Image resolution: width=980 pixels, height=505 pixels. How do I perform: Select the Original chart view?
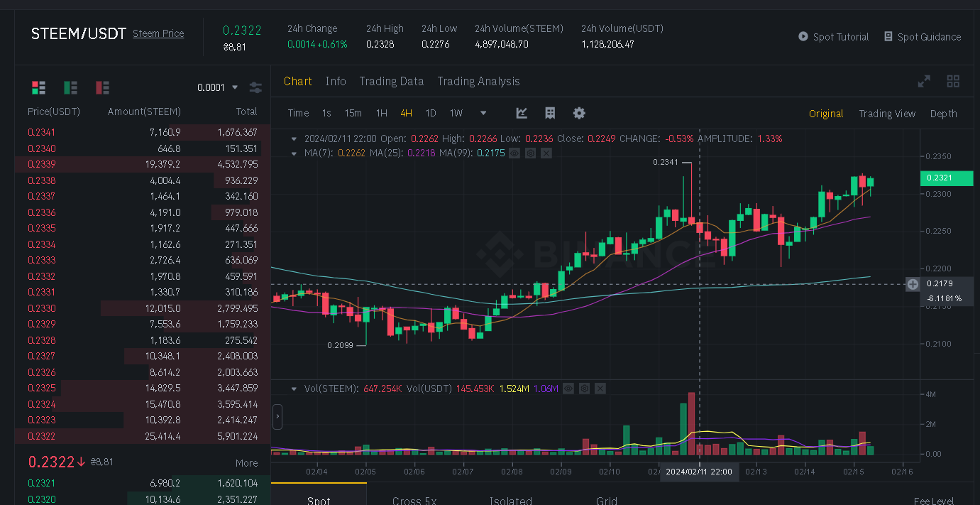tap(826, 114)
